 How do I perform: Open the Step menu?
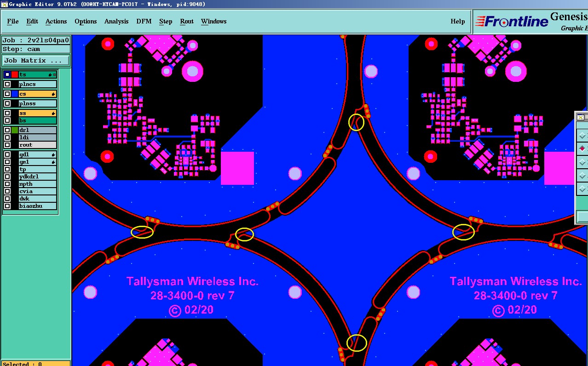pyautogui.click(x=166, y=21)
